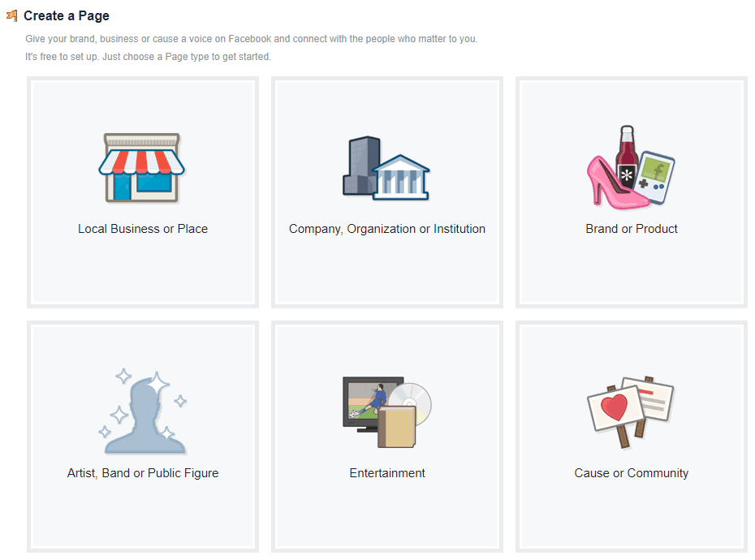755x560 pixels.
Task: Choose the Entertainment label
Action: pyautogui.click(x=387, y=473)
